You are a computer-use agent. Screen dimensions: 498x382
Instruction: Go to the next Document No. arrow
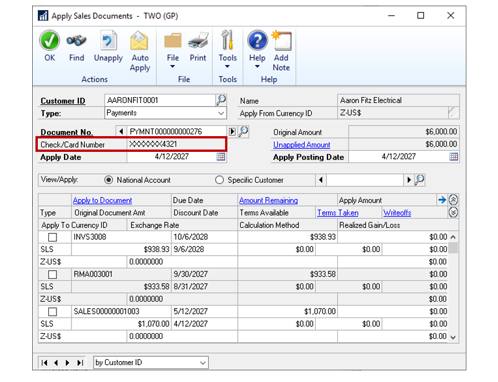click(x=232, y=131)
